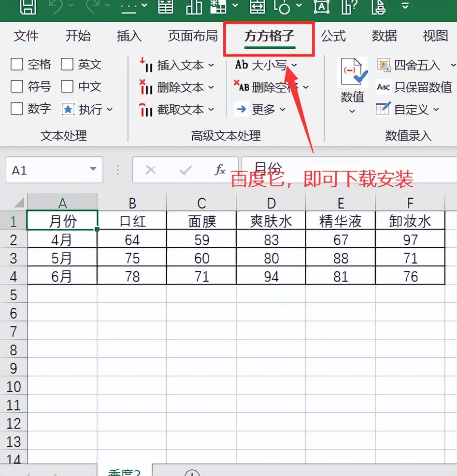
Task: Switch to the 公式 ribbon tab
Action: pos(333,36)
